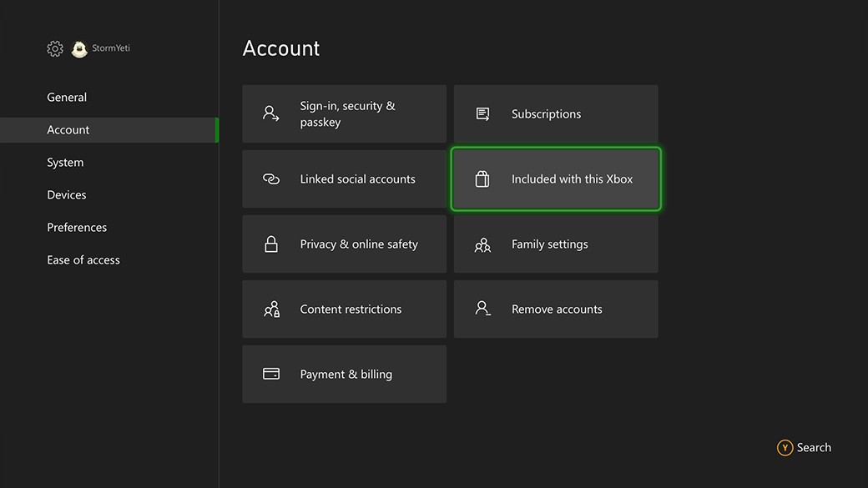Select the StormYeti profile avatar
Screen dimensions: 868x488
(79, 49)
